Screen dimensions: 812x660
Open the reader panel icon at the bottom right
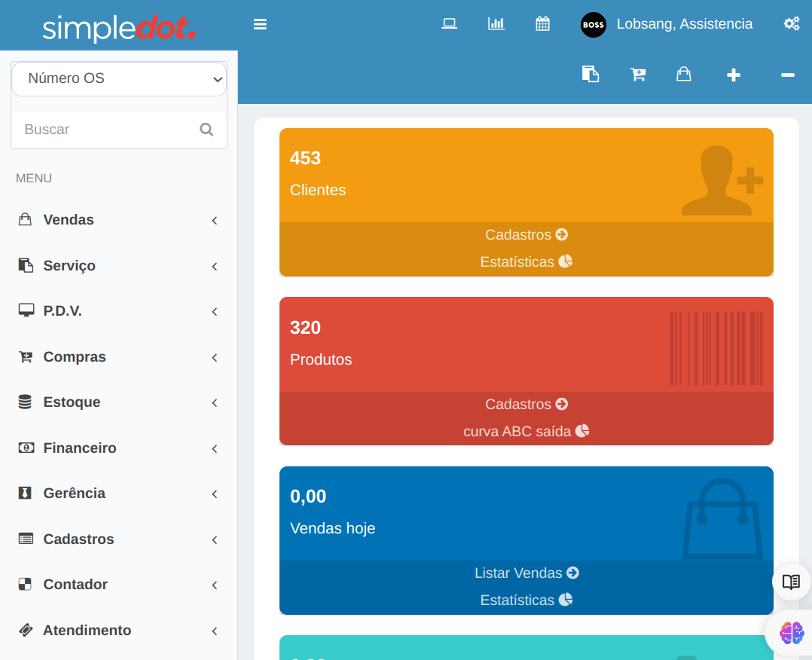[x=792, y=582]
